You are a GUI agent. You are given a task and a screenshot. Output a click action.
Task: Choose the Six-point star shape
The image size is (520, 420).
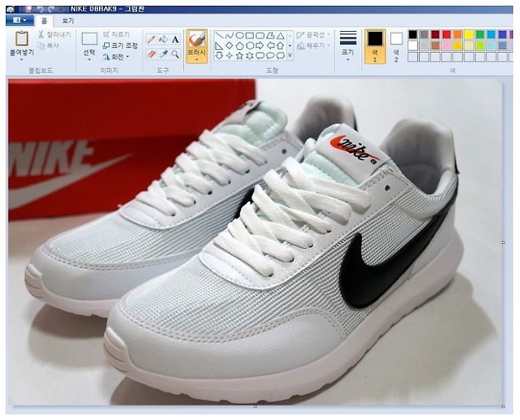coord(250,56)
